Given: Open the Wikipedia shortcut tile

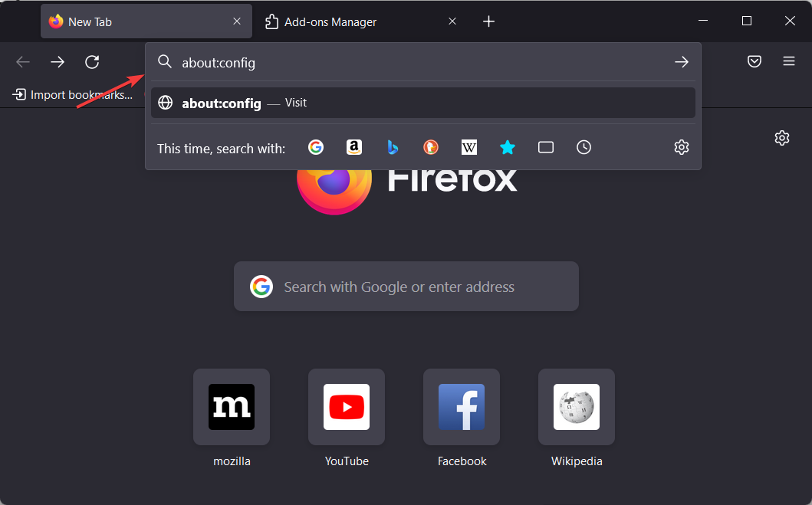Looking at the screenshot, I should pyautogui.click(x=577, y=407).
